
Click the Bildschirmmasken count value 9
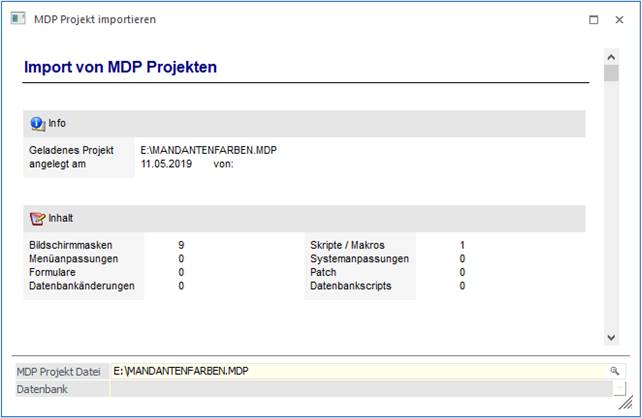(181, 245)
